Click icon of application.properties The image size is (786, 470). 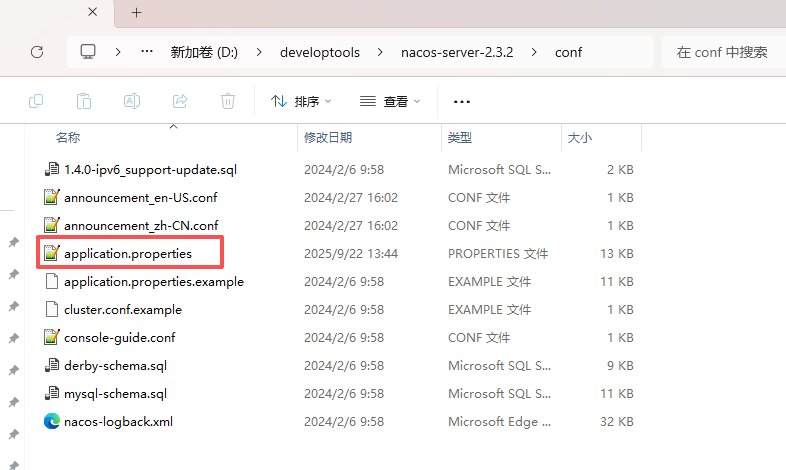tap(52, 254)
